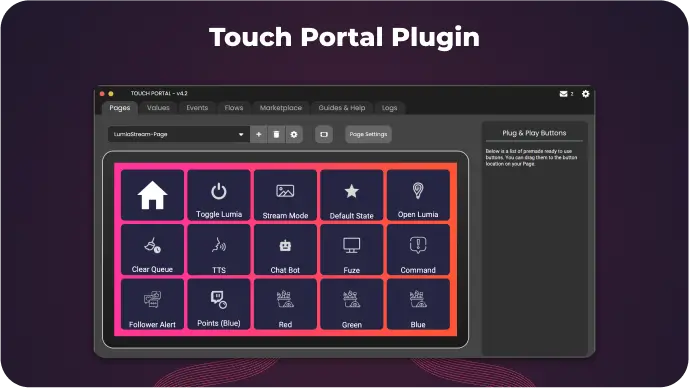Screen dimensions: 689x388
Task: Click the Chat Bot robot tile
Action: [x=285, y=250]
